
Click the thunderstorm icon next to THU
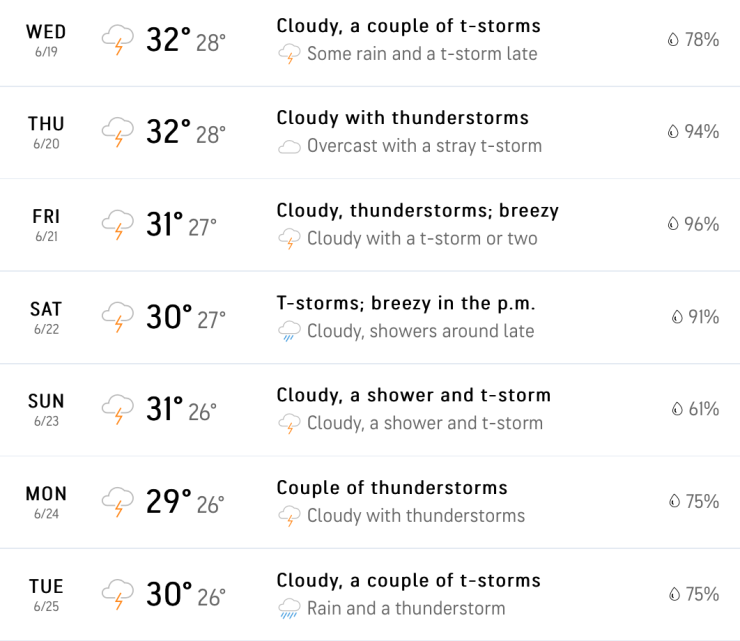pyautogui.click(x=118, y=133)
